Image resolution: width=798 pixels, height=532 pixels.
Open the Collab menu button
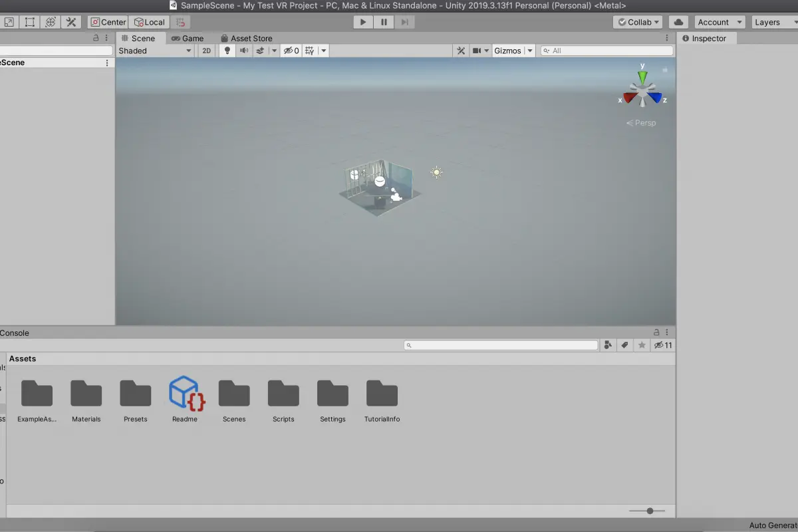(x=638, y=22)
